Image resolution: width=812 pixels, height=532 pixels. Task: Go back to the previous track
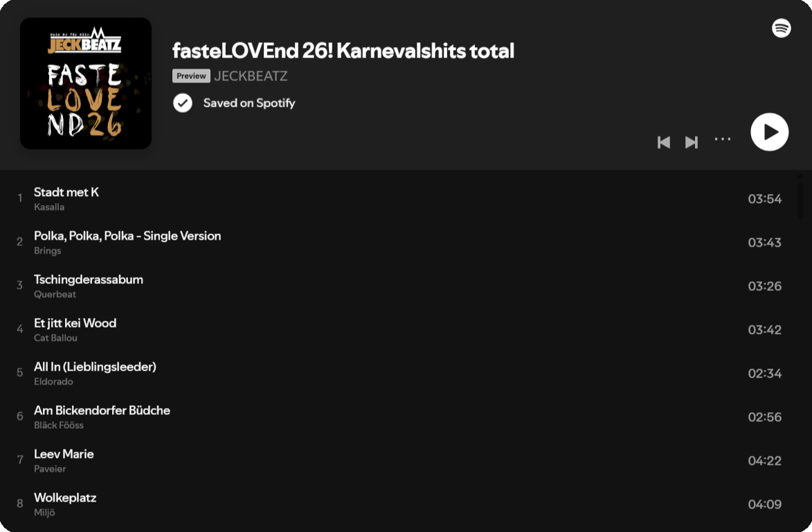[663, 142]
